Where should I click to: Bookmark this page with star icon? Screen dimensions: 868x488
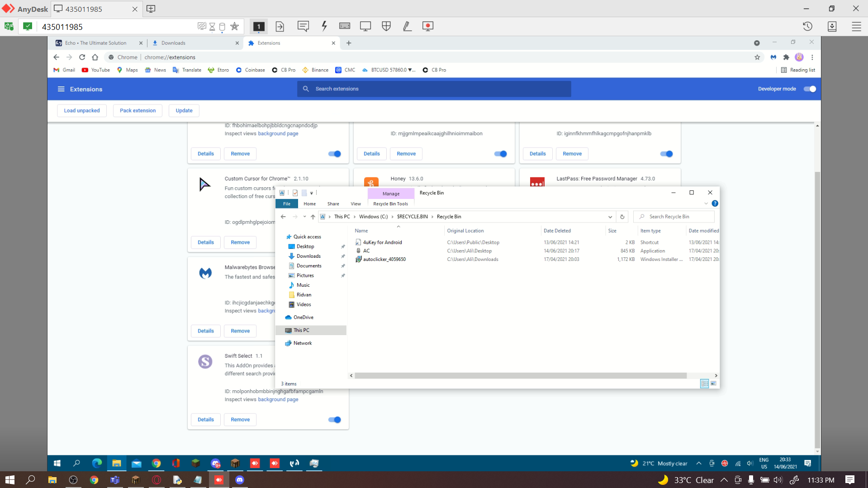(757, 57)
